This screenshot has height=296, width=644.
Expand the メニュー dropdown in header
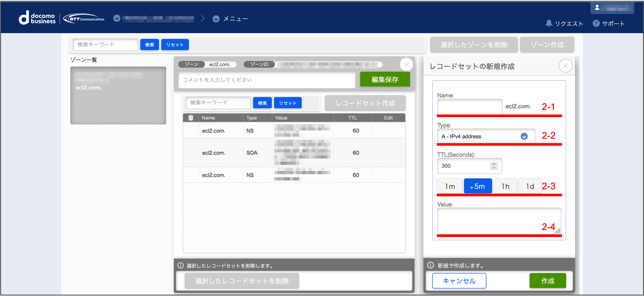pyautogui.click(x=216, y=19)
